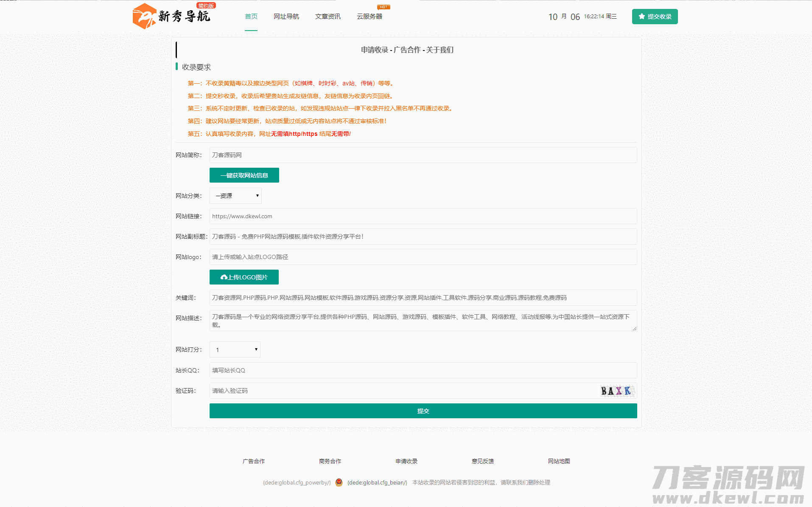Screen dimensions: 812x507
Task: Click the 一键获取网站信息 button
Action: pyautogui.click(x=244, y=175)
